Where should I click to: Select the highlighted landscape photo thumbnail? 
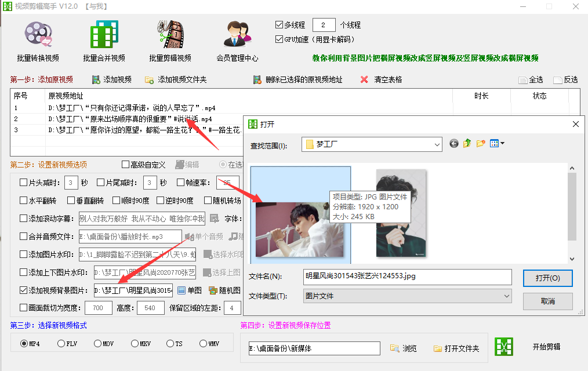[x=299, y=230]
